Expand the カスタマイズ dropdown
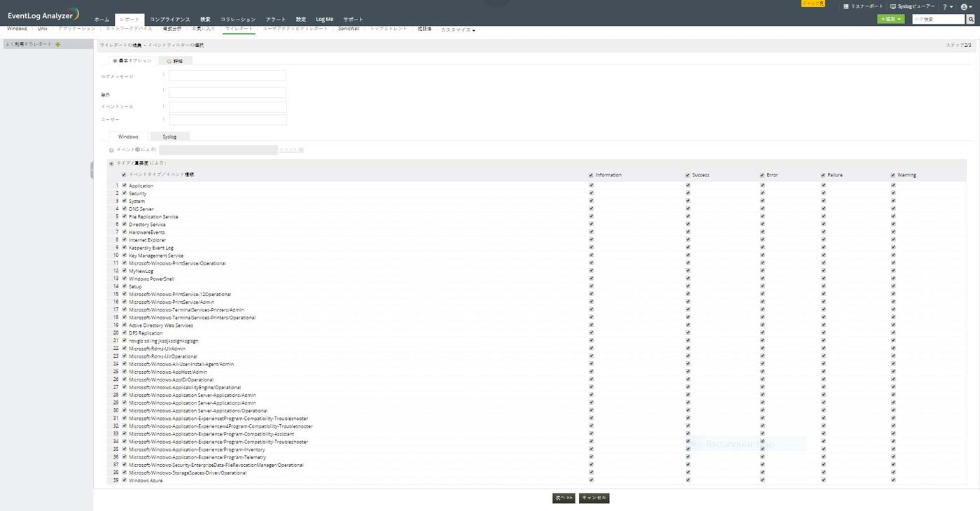The image size is (980, 511). 458,30
